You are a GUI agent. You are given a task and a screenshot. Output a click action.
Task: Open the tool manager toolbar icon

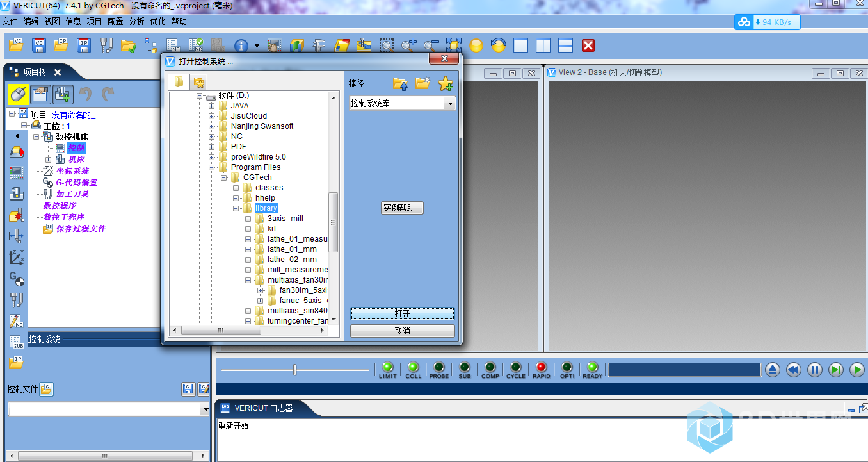point(106,45)
